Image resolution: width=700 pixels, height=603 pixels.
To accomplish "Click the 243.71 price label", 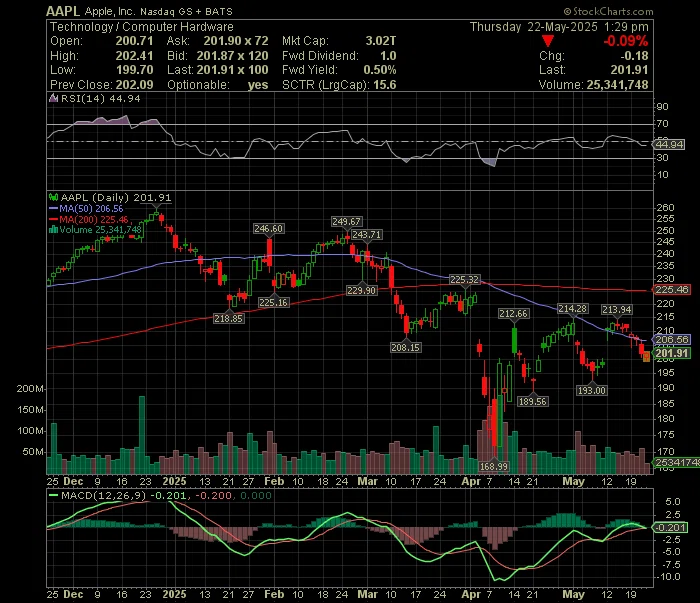I will [x=367, y=234].
